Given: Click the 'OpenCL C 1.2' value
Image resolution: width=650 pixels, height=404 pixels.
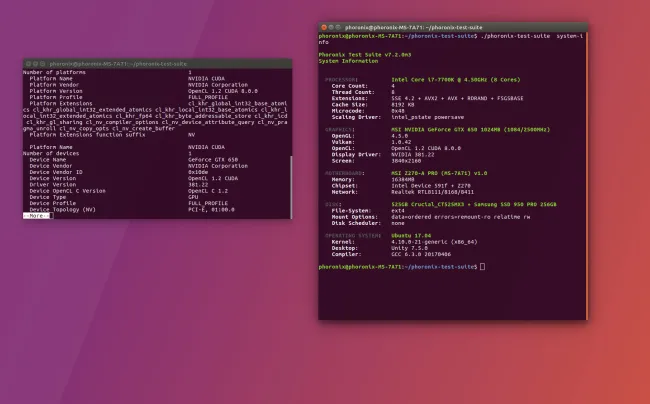Looking at the screenshot, I should coord(208,191).
